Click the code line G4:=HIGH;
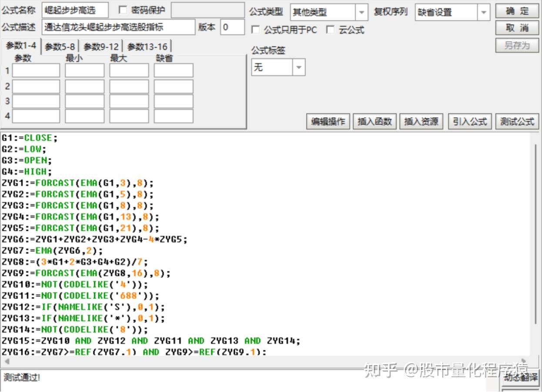Image resolution: width=542 pixels, height=392 pixels. pyautogui.click(x=27, y=172)
